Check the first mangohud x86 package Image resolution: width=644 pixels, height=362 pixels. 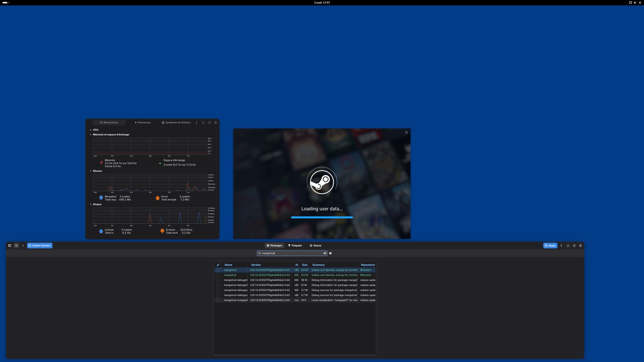coord(218,270)
